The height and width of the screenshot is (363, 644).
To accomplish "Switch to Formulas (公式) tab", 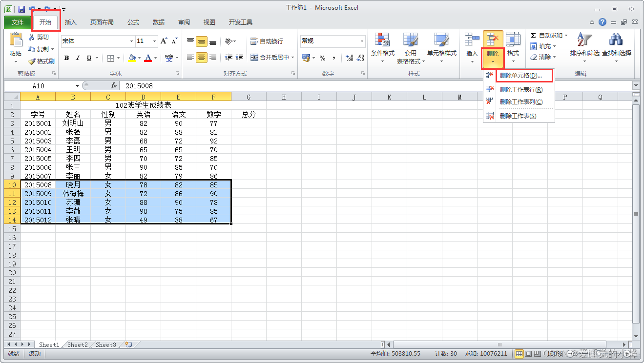I will point(133,22).
